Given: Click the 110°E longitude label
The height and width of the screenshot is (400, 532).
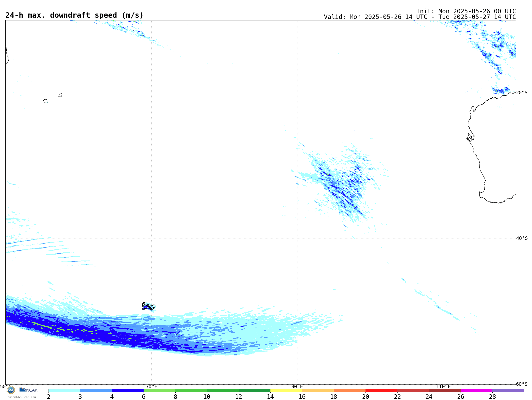Looking at the screenshot, I should coord(443,386).
